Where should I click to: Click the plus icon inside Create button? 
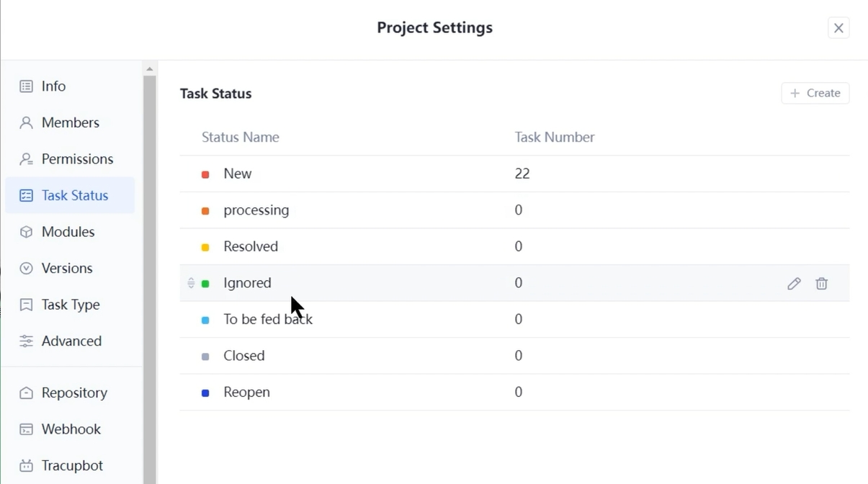click(795, 93)
